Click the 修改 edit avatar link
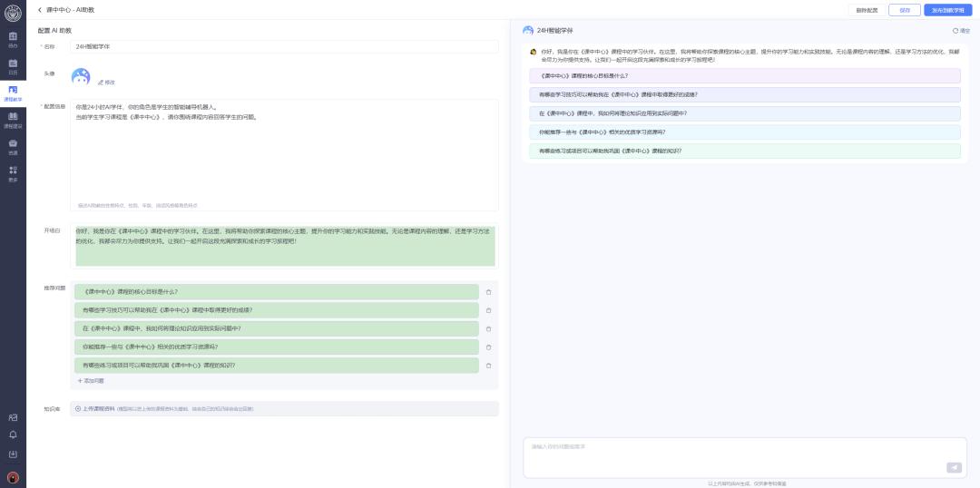Viewport: 980px width, 488px height. [x=107, y=83]
